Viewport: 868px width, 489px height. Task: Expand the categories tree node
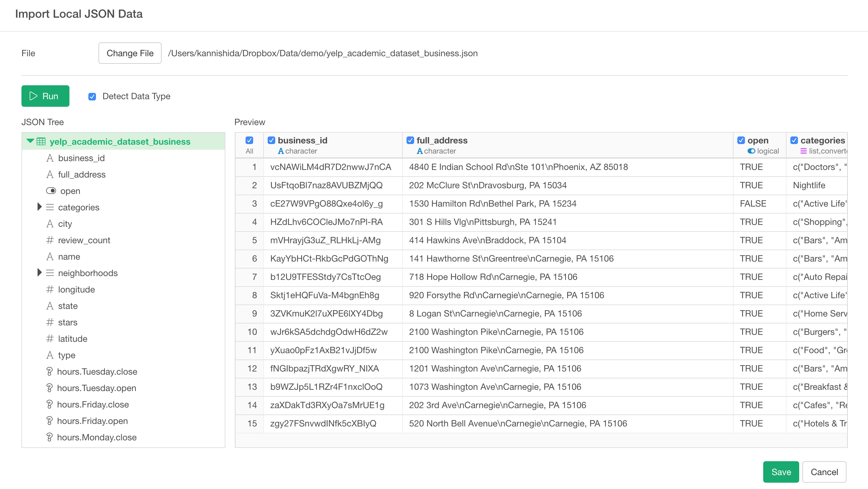[39, 207]
